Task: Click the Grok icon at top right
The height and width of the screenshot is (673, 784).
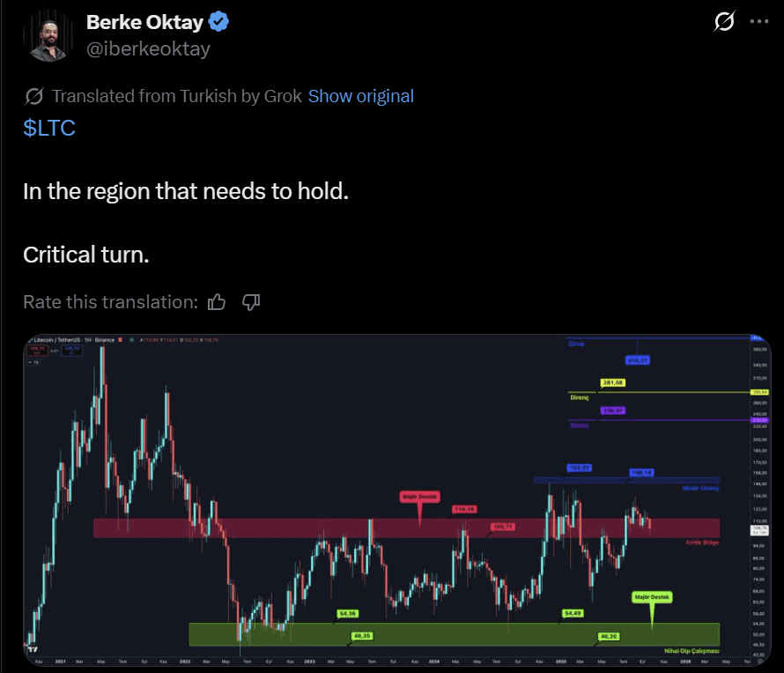Action: click(724, 21)
